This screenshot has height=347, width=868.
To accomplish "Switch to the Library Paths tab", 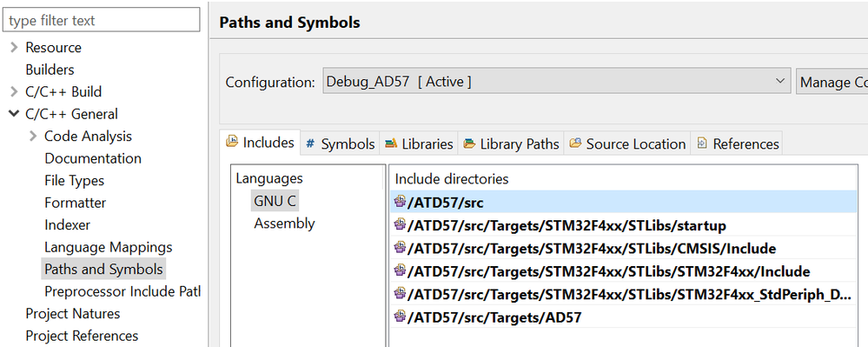I will [x=512, y=144].
